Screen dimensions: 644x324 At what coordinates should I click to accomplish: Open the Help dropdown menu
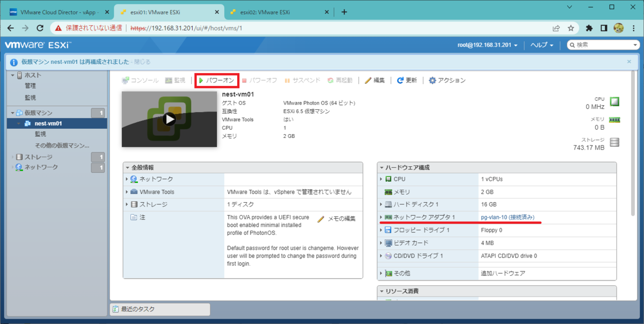point(542,45)
